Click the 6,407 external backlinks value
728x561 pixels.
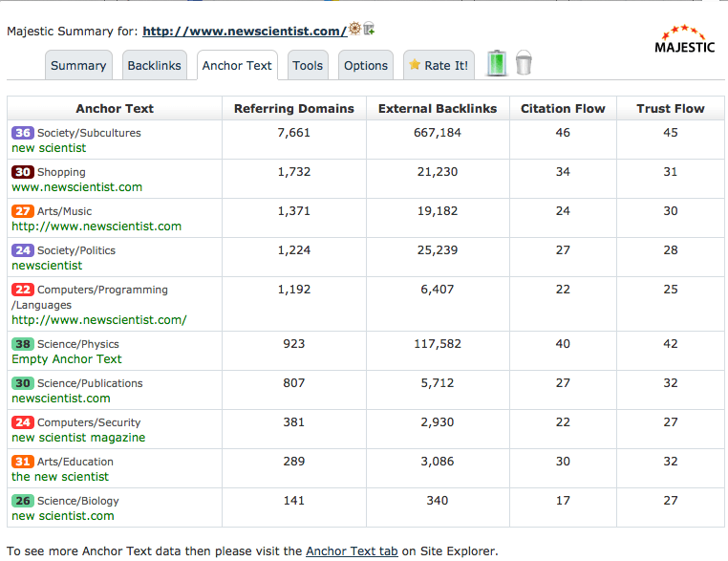click(438, 290)
